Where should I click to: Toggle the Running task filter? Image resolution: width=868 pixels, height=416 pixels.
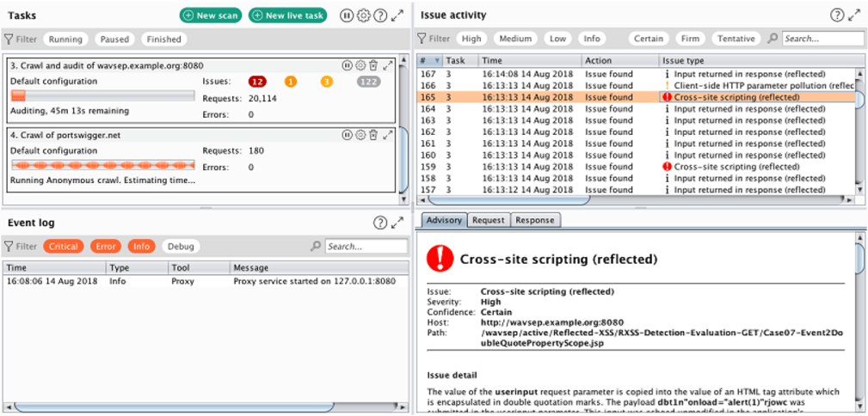click(65, 39)
